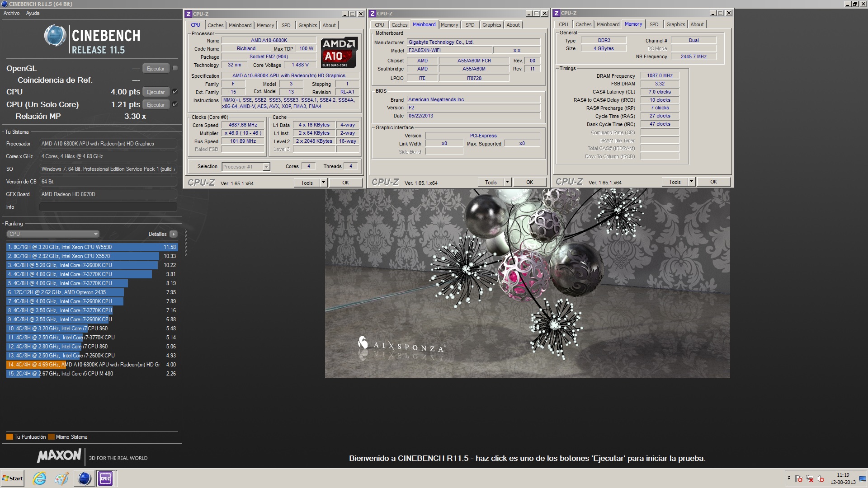The height and width of the screenshot is (488, 868).
Task: Select ranking row Intel Xeon CPU X5570
Action: (92, 256)
